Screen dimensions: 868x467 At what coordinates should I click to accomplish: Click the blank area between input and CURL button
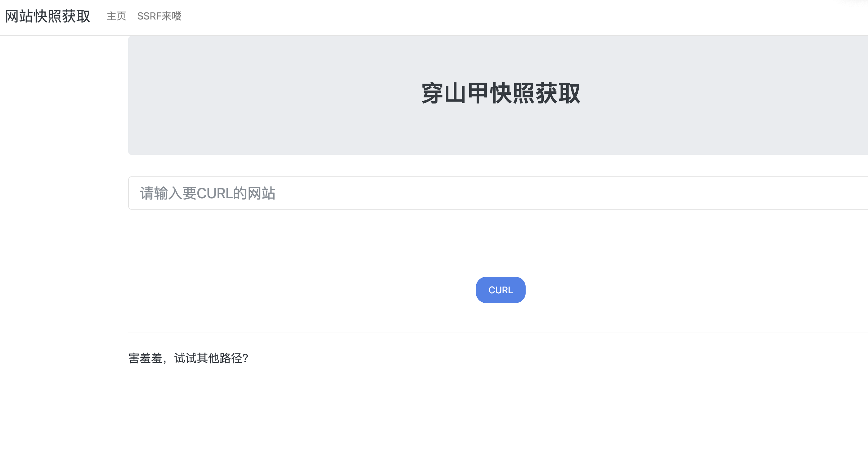498,243
